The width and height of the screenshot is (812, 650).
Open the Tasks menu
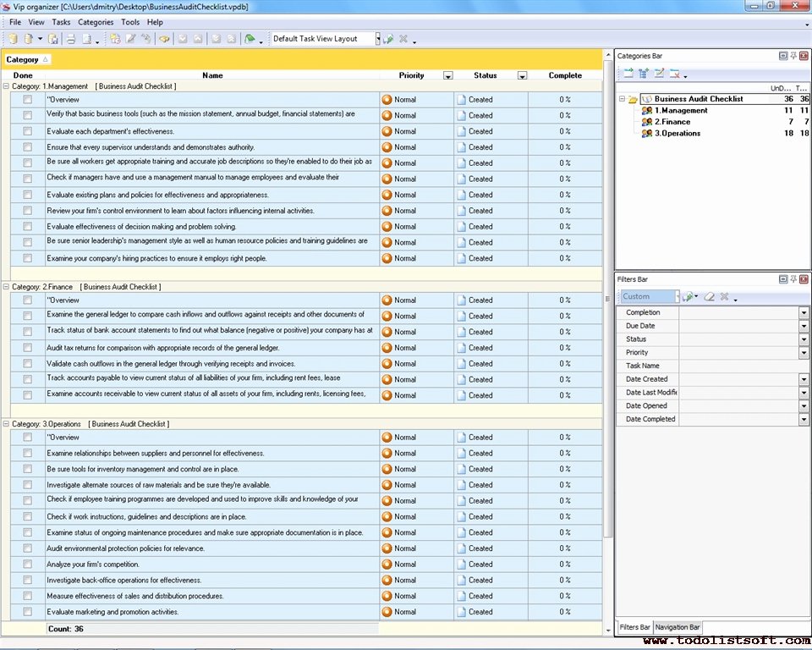pos(61,22)
